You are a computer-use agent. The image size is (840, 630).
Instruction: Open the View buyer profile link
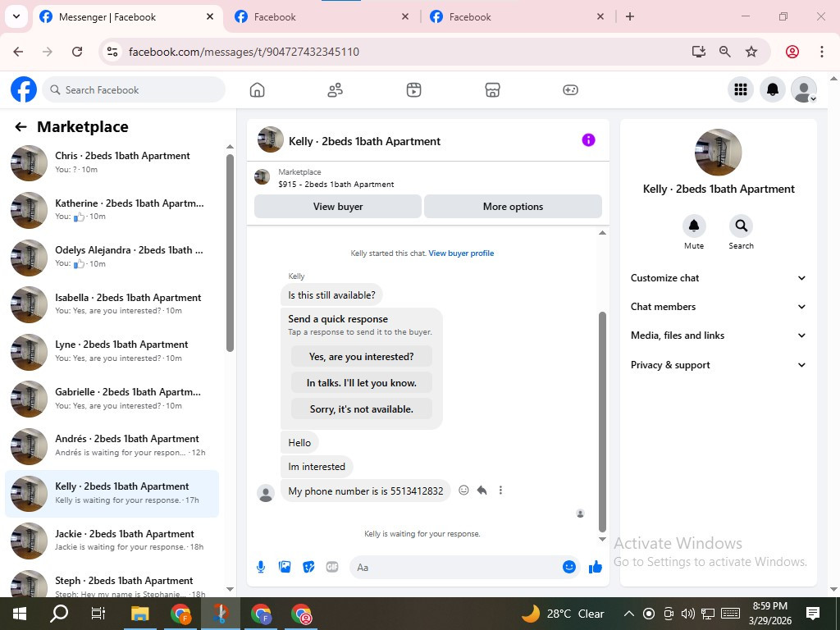coord(461,253)
